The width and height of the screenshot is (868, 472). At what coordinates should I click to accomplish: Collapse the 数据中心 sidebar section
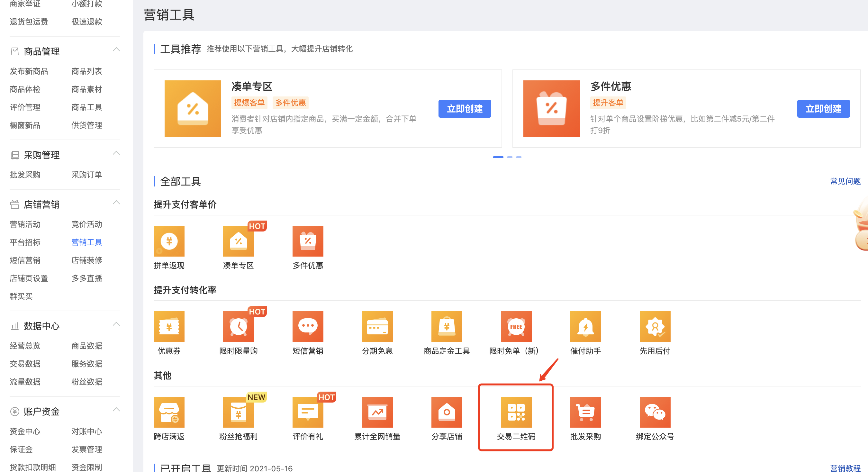[116, 324]
